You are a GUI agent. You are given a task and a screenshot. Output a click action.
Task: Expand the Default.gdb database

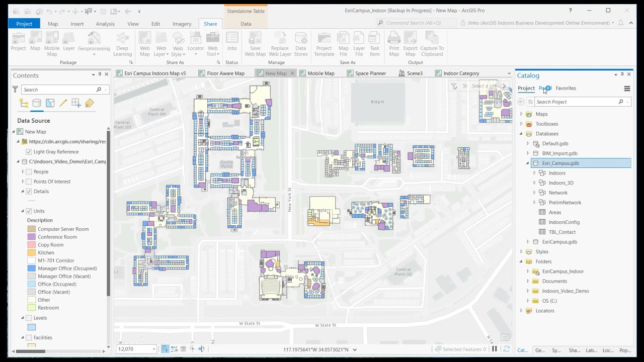point(528,143)
